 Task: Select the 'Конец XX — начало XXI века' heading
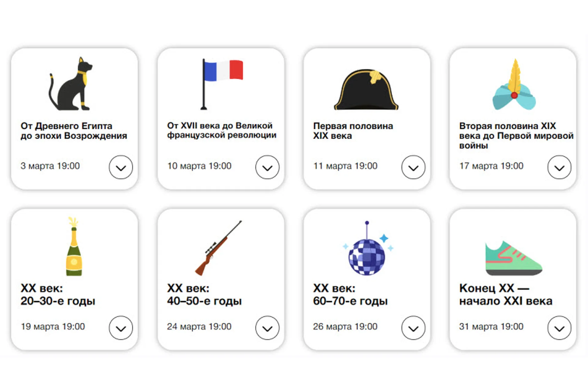506,295
